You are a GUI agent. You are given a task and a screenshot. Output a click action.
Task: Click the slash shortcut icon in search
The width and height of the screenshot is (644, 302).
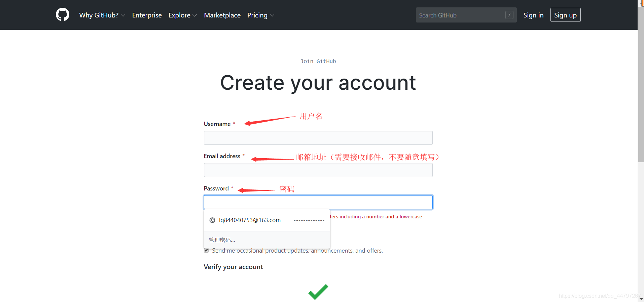[509, 15]
